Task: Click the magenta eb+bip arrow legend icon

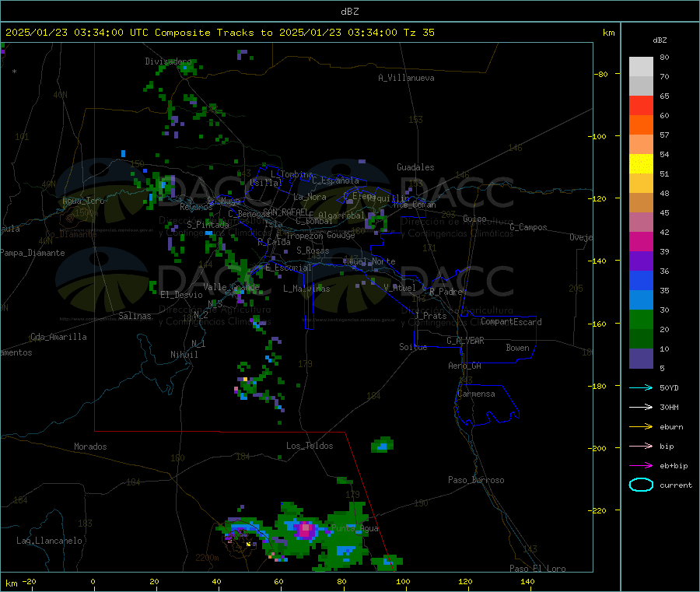Action: pyautogui.click(x=641, y=466)
